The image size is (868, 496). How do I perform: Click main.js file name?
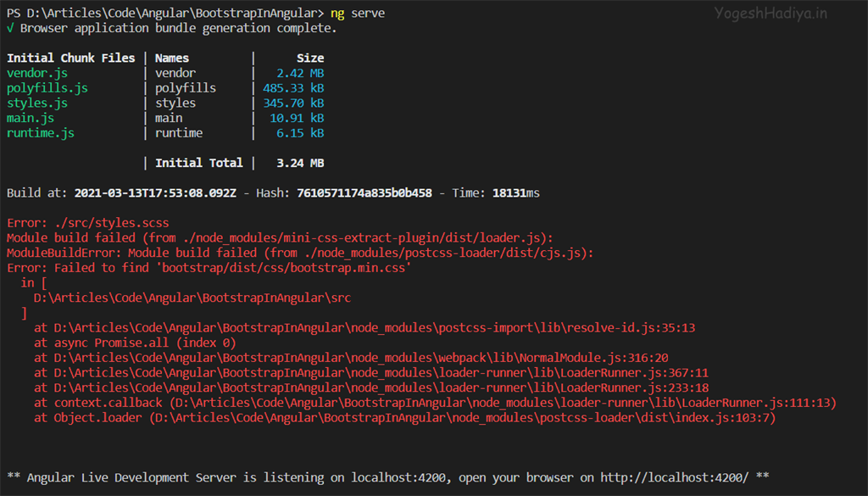click(31, 118)
